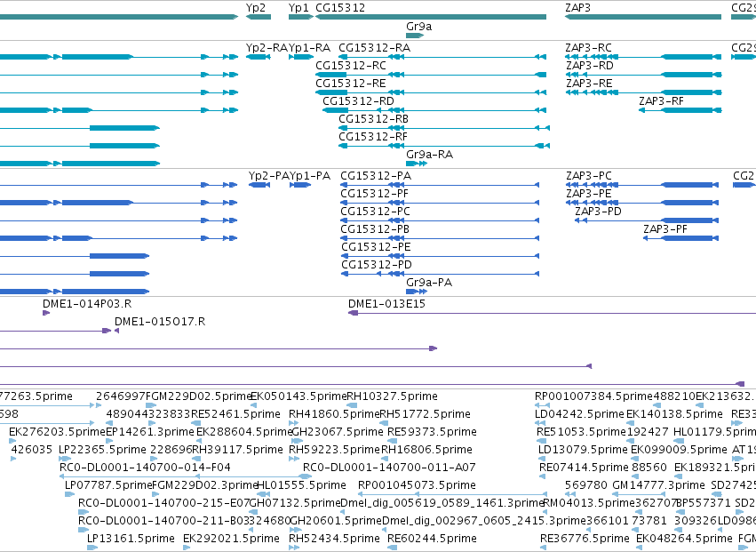Click the CG15312 gene label
This screenshot has height=552, width=756.
pyautogui.click(x=340, y=8)
